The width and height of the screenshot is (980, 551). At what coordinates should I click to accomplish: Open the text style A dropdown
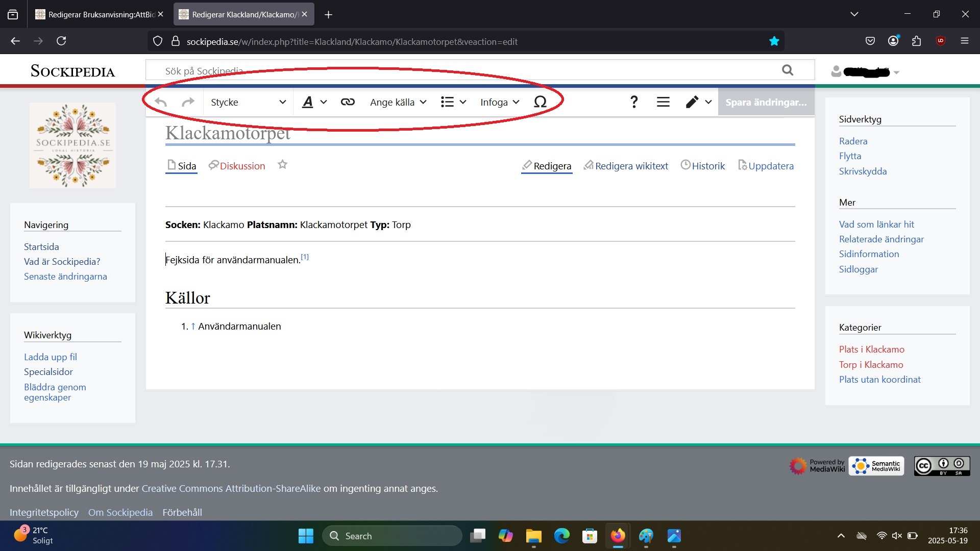314,102
